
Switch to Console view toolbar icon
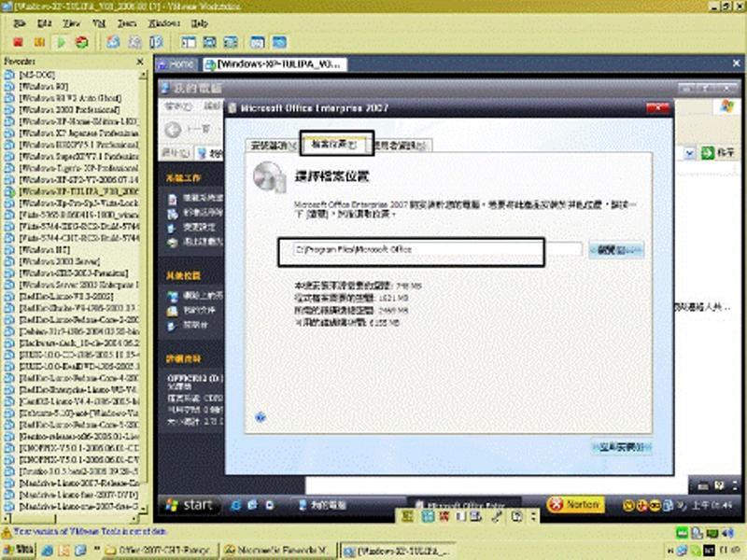pyautogui.click(x=279, y=42)
